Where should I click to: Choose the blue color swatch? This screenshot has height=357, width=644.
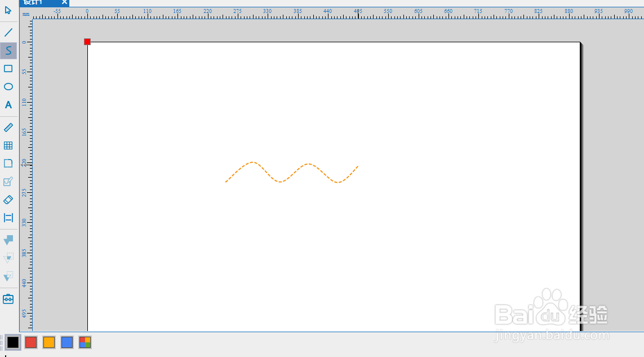[67, 342]
